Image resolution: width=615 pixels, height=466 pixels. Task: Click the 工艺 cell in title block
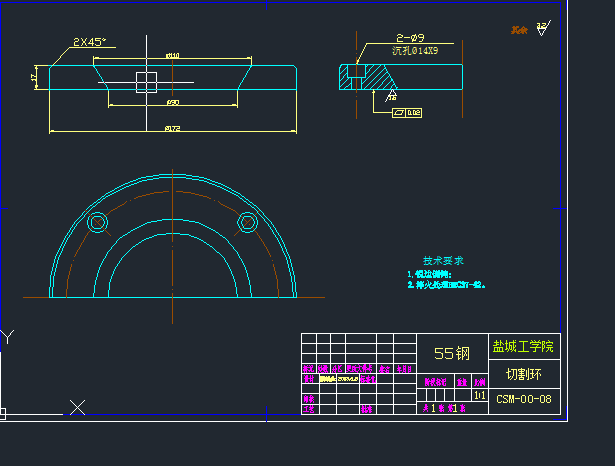coord(309,409)
